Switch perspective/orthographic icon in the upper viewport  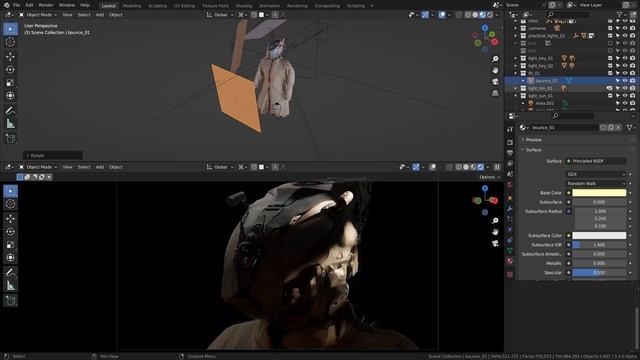(495, 93)
